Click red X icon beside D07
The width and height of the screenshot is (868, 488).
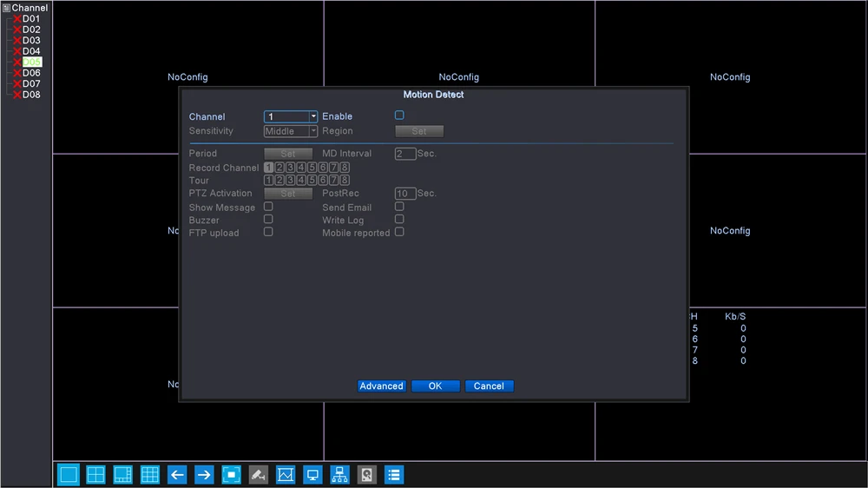click(17, 83)
